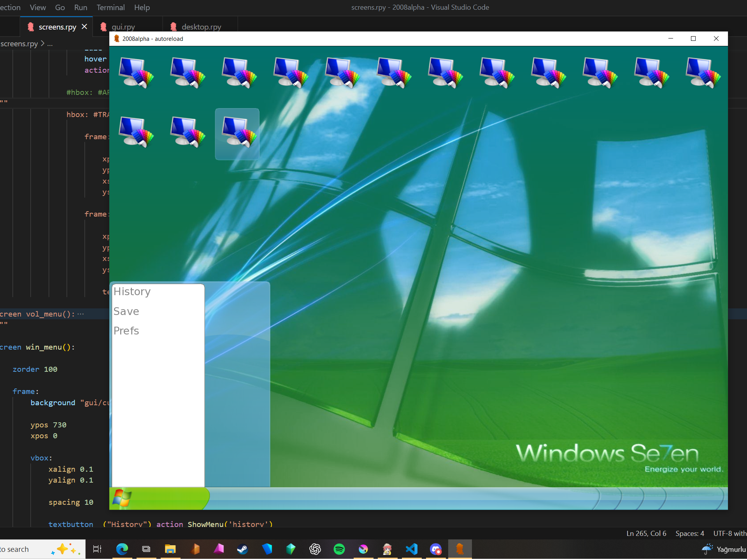Open the Run menu
This screenshot has height=560, width=747.
click(x=81, y=7)
